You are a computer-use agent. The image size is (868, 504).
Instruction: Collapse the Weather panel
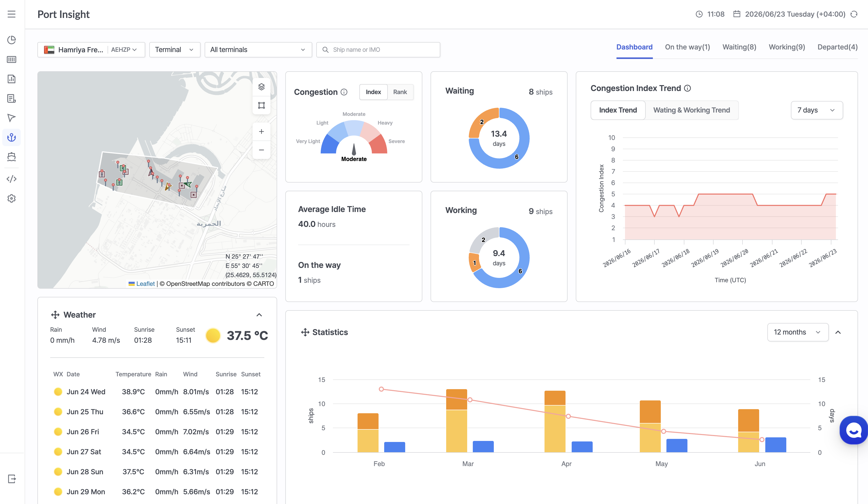click(x=259, y=315)
